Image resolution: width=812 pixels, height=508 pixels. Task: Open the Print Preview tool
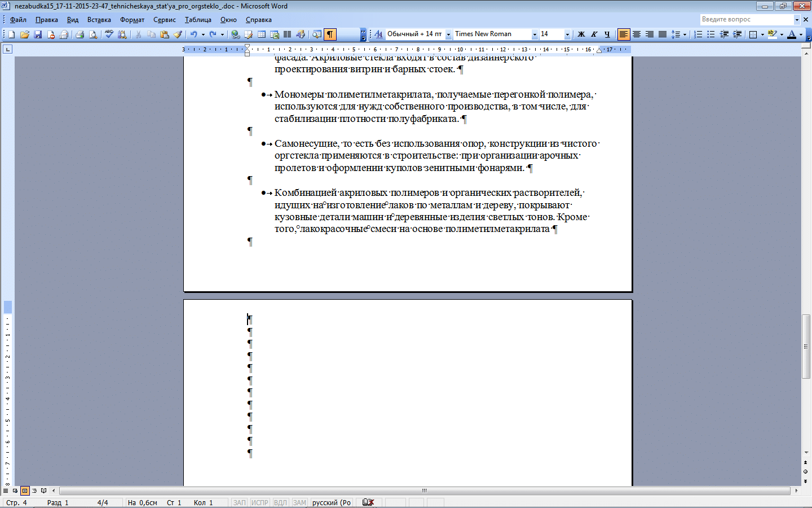click(94, 34)
